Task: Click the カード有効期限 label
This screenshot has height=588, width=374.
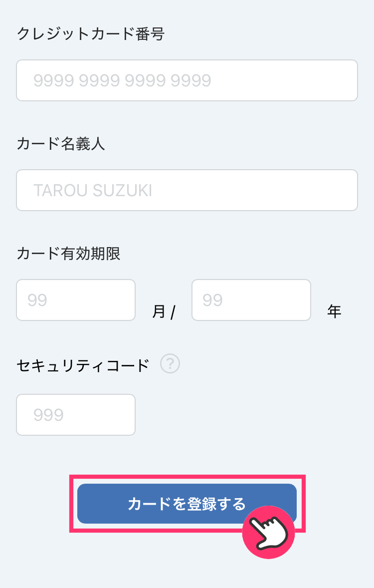Action: (68, 254)
